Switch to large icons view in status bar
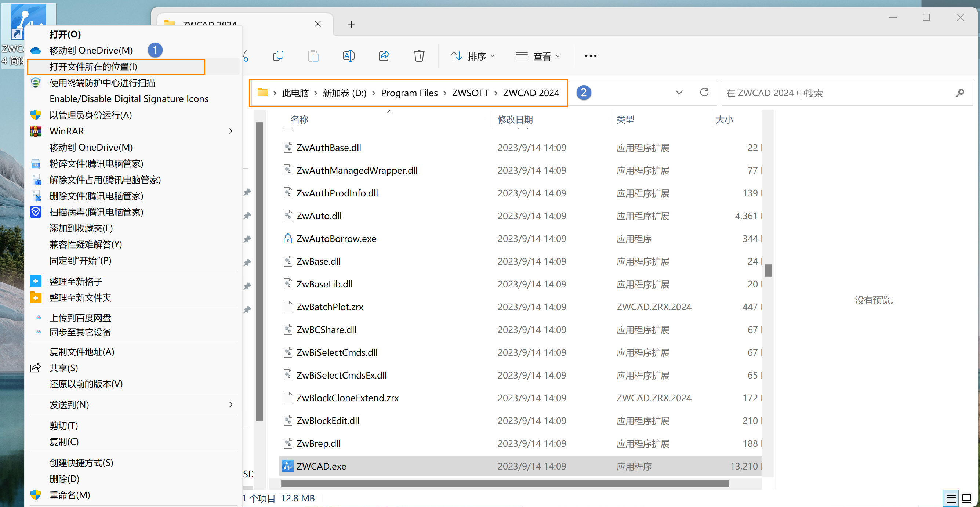 coord(967,498)
